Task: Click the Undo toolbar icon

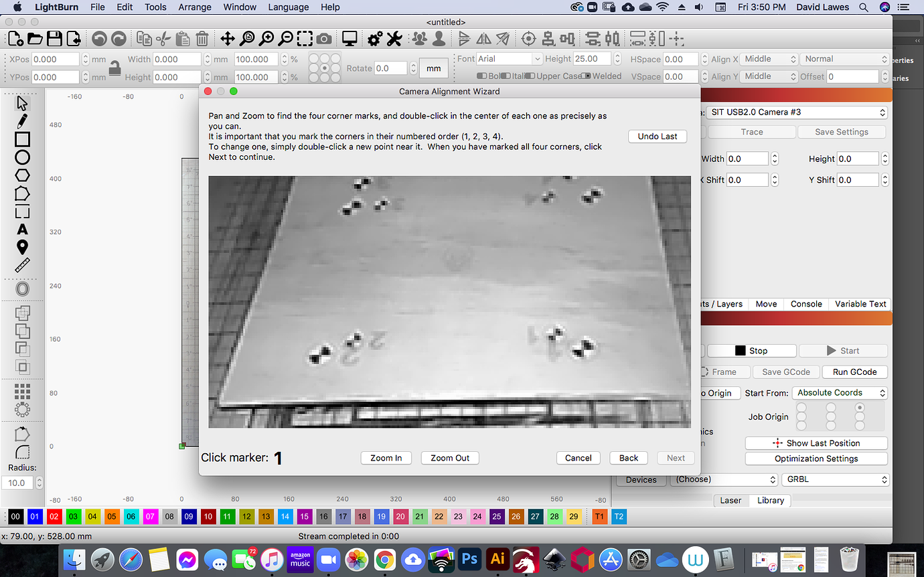Action: (99, 39)
